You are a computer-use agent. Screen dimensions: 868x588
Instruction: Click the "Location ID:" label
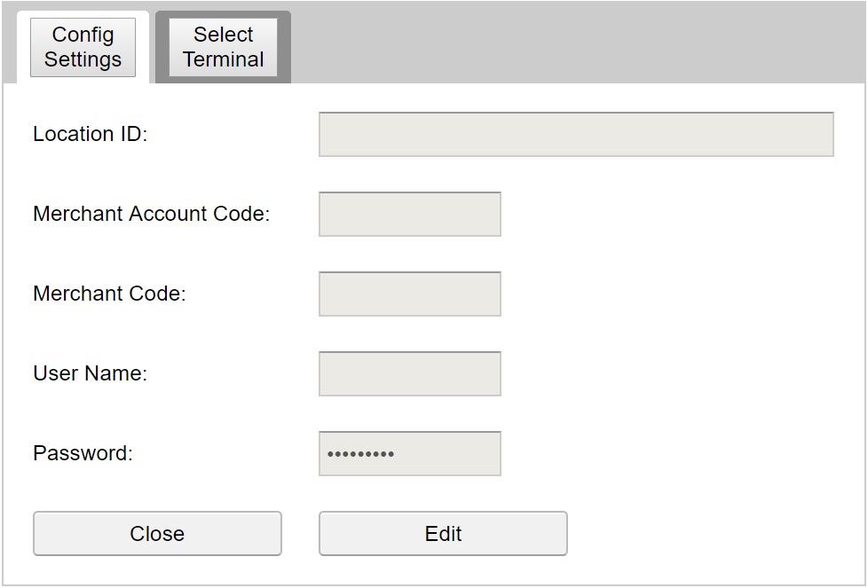coord(90,135)
